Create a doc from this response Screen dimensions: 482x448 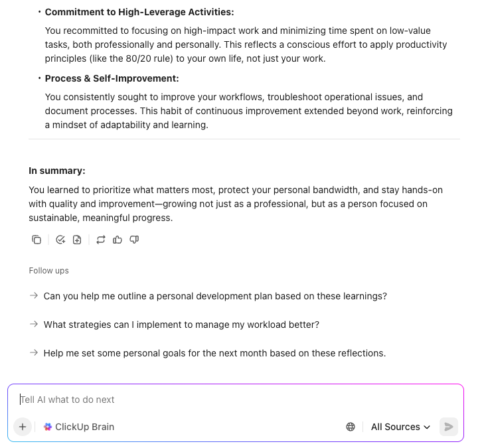coord(77,240)
